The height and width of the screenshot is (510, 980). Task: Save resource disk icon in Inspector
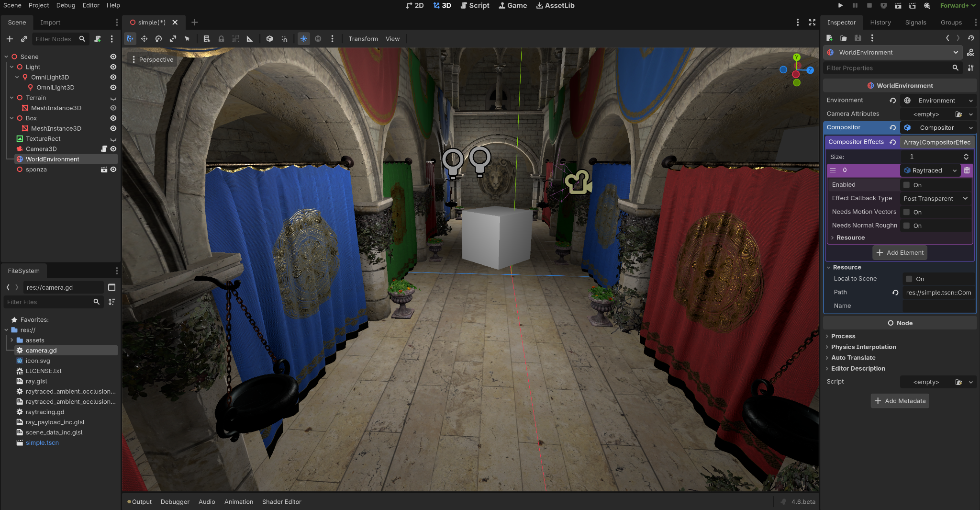(858, 38)
